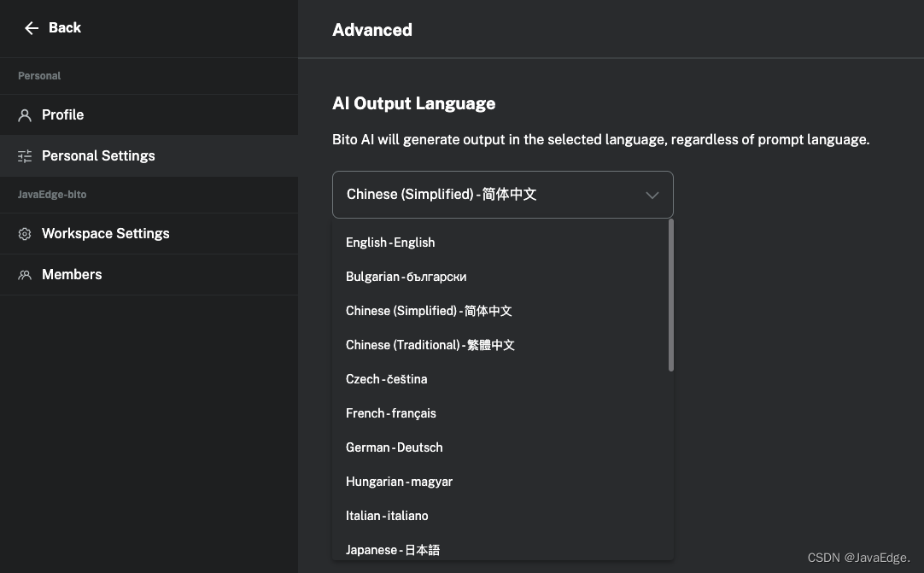Click the Members people icon

coord(25,275)
